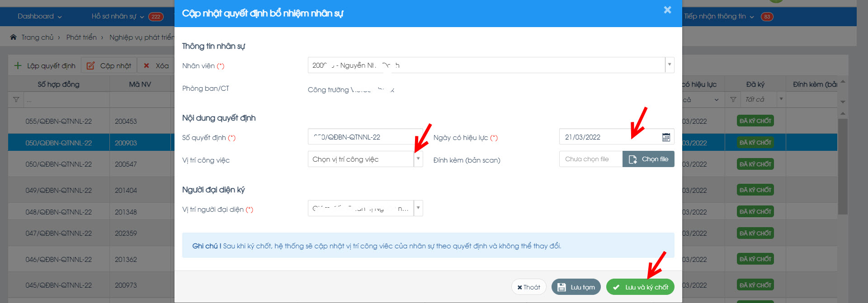Image resolution: width=868 pixels, height=303 pixels.
Task: Close the dialog with the X icon
Action: (667, 10)
